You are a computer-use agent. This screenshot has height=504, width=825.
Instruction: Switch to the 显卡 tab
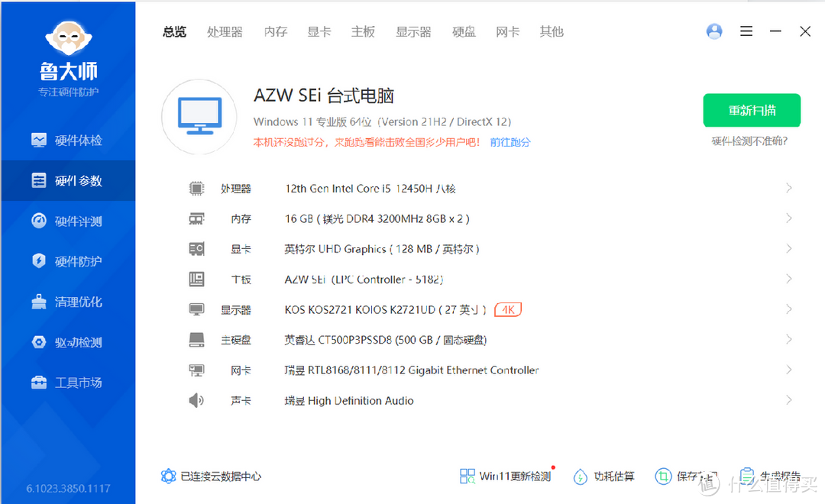click(x=319, y=31)
